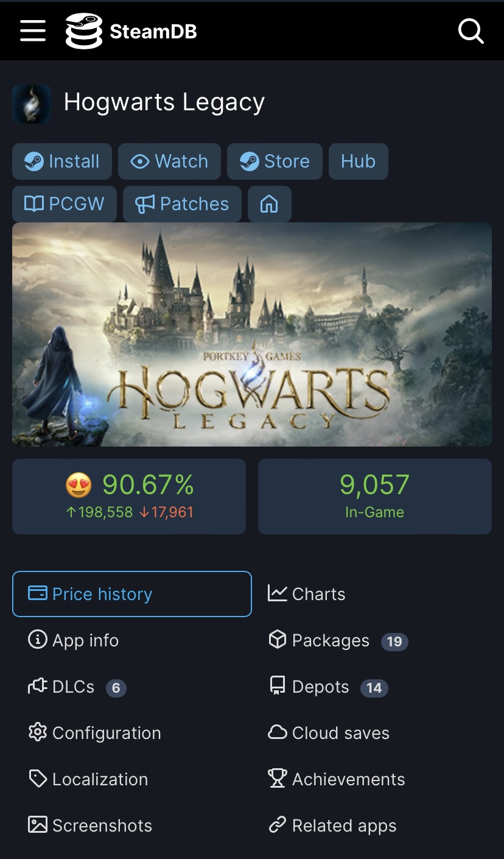Select the Price history tab
504x859 pixels.
[131, 594]
